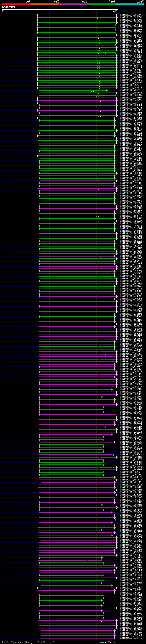Click hit label UniRef100_Q2RAP8
Image resolution: width=146 pixels, height=644 pixels.
pyautogui.click(x=131, y=63)
